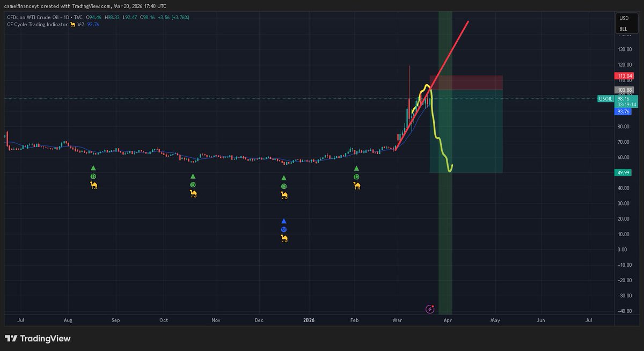Viewport: 644px width, 351px height.
Task: Select the green triangle buy signal above August camel
Action: (x=93, y=169)
